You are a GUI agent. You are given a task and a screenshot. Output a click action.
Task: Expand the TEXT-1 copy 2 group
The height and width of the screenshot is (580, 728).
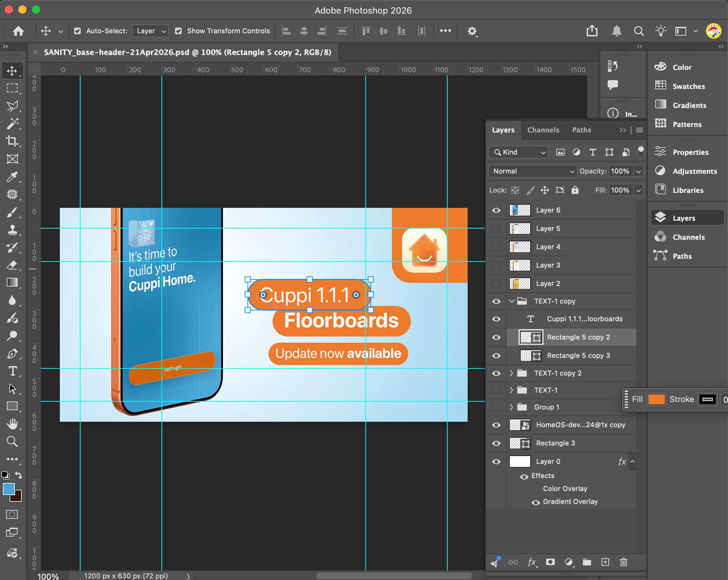pos(512,373)
